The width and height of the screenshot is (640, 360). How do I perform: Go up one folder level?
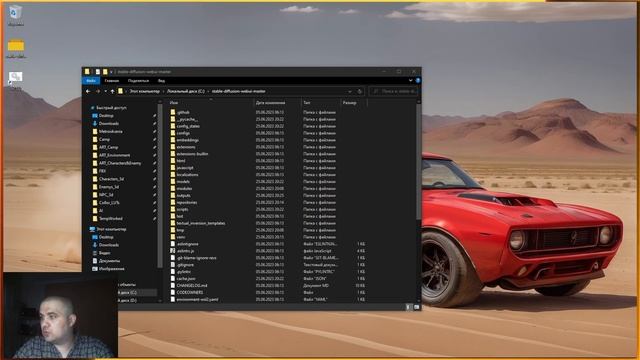click(113, 91)
